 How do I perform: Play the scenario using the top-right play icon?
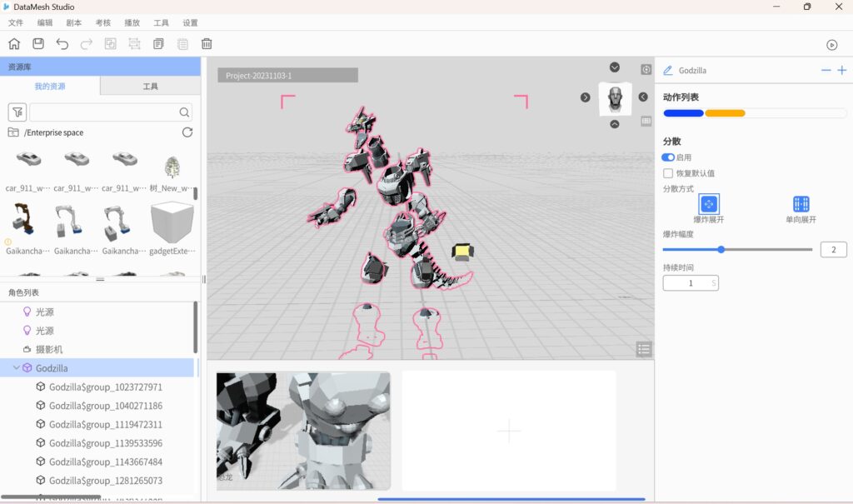[831, 45]
